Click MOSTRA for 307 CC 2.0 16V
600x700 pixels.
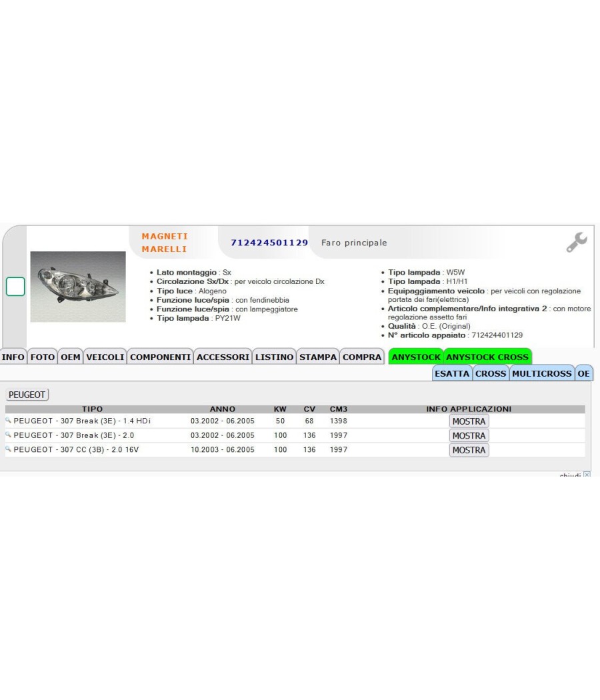[469, 450]
